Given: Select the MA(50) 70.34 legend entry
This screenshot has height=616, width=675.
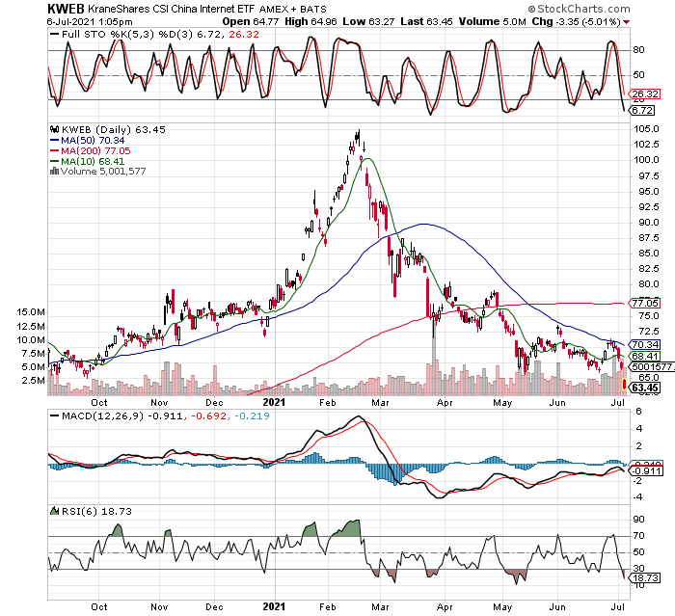Looking at the screenshot, I should click(x=88, y=141).
